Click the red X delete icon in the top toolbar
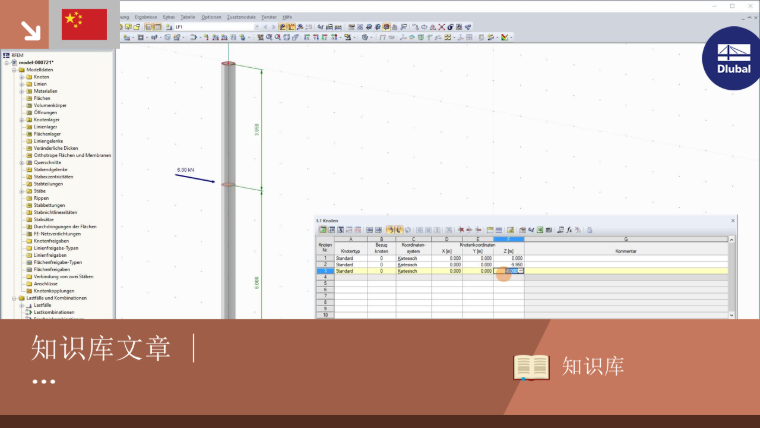This screenshot has height=428, width=760. 442,27
